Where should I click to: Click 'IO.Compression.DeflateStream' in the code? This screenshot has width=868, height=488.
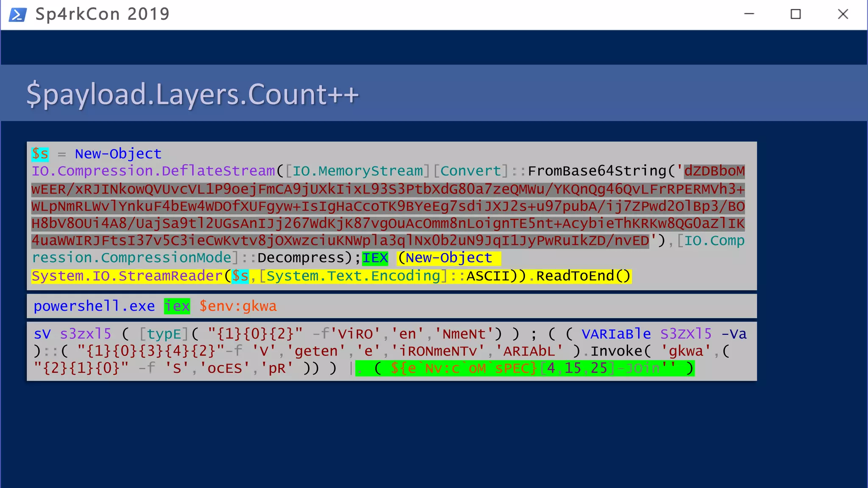(153, 171)
